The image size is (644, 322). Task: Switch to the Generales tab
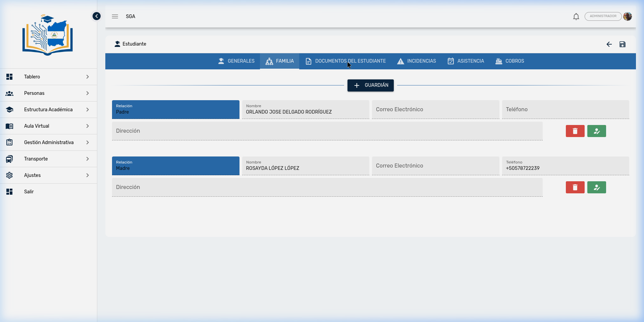236,61
